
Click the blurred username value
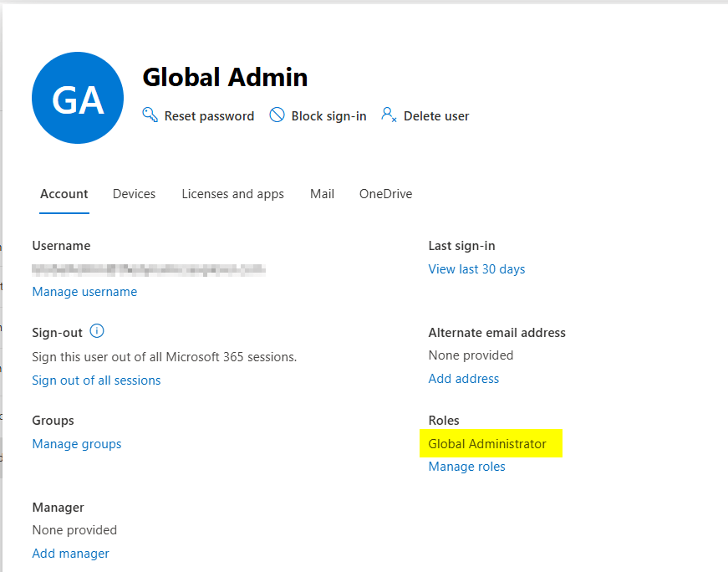(x=149, y=269)
